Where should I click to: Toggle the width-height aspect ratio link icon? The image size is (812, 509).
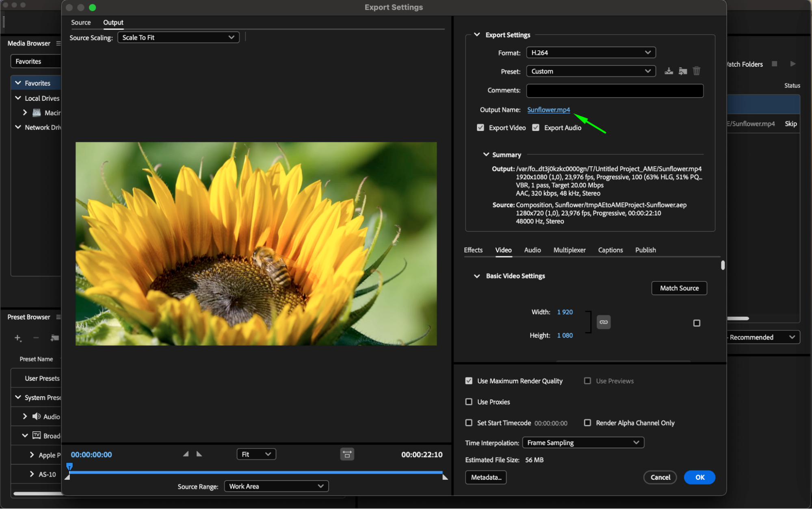[604, 322]
